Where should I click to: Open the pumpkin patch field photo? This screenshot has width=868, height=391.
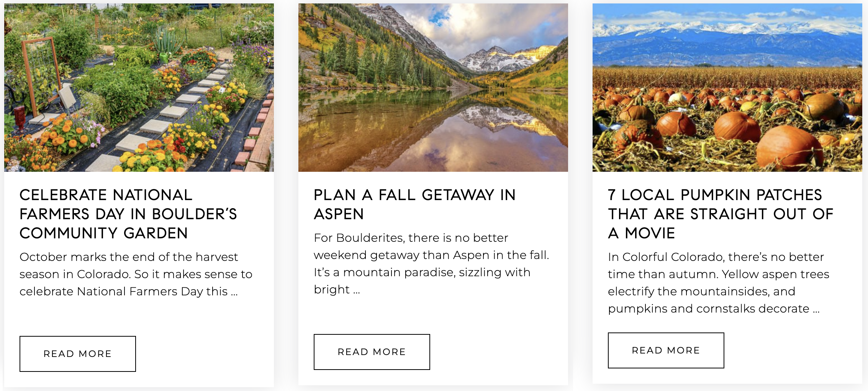[x=727, y=87]
